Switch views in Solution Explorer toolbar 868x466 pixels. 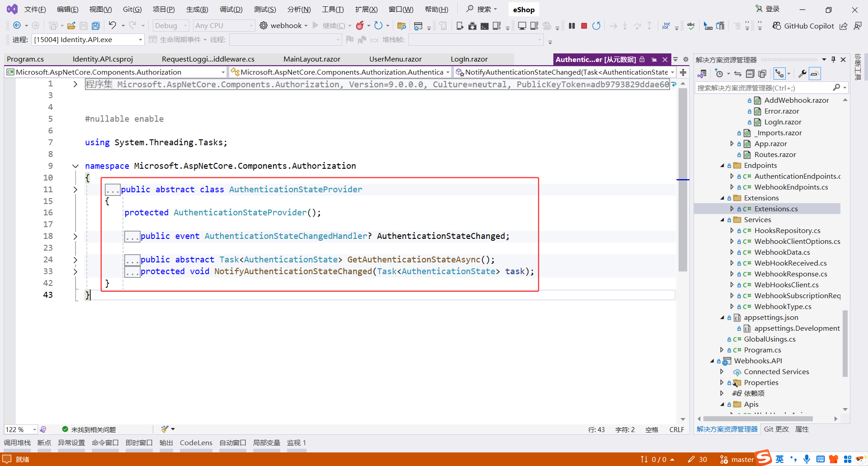(x=702, y=73)
